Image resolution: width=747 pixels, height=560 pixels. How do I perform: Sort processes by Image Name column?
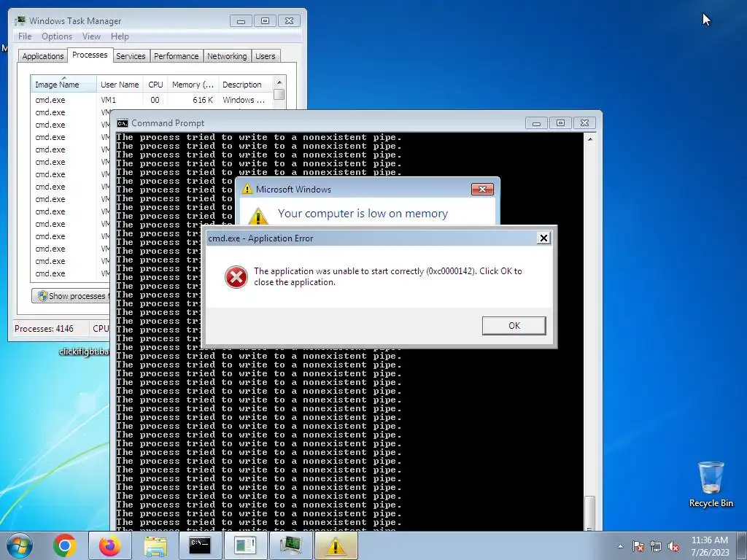(x=64, y=85)
